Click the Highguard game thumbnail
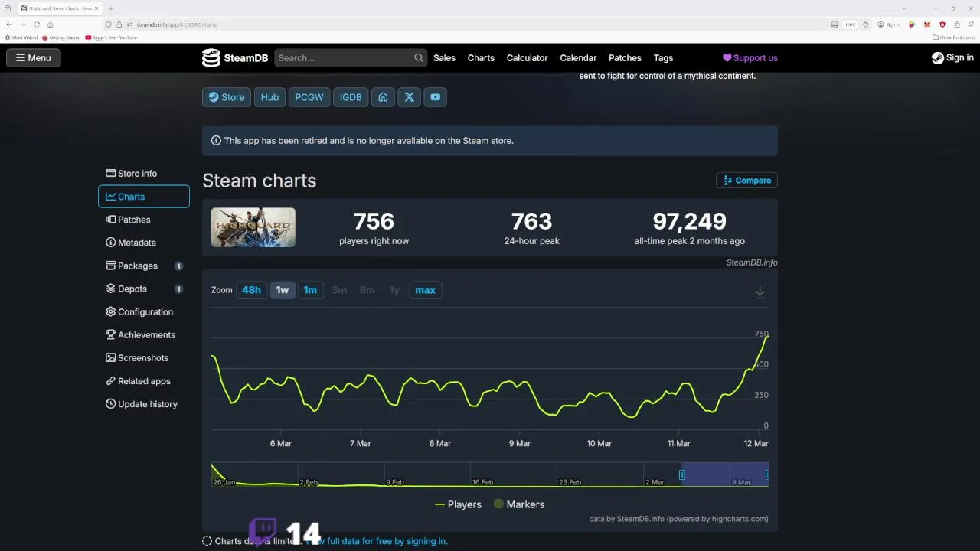The width and height of the screenshot is (980, 551). 253,227
